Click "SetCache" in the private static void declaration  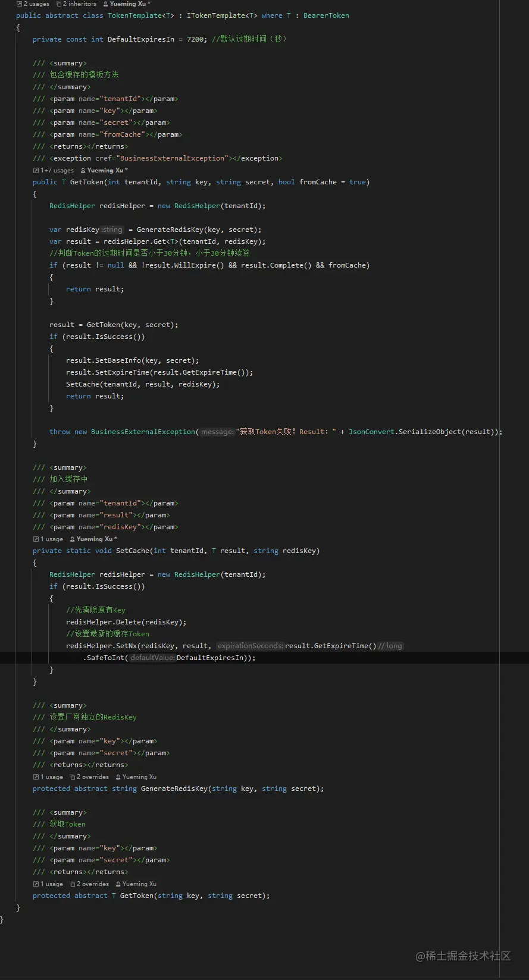coord(133,551)
